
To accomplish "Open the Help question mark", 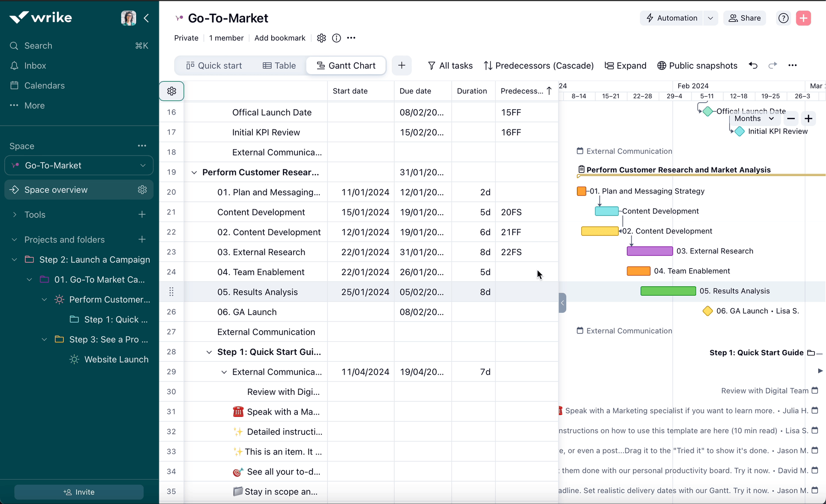I will point(783,18).
